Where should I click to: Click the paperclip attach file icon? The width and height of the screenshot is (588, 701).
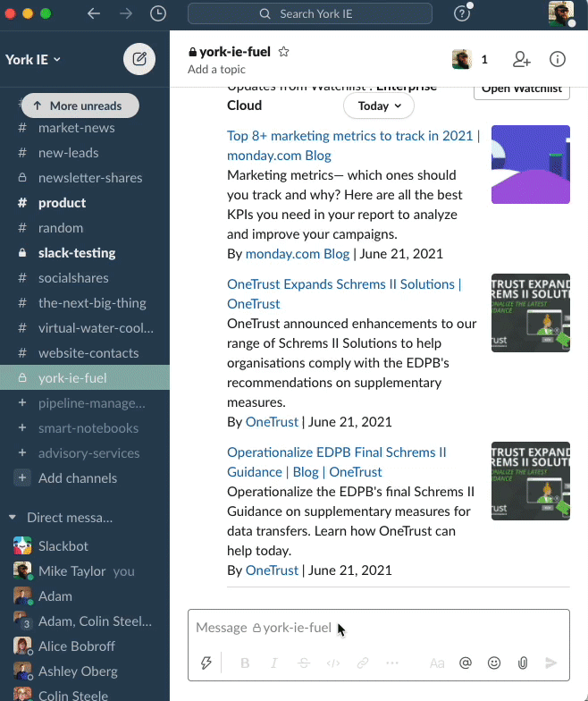click(x=522, y=663)
